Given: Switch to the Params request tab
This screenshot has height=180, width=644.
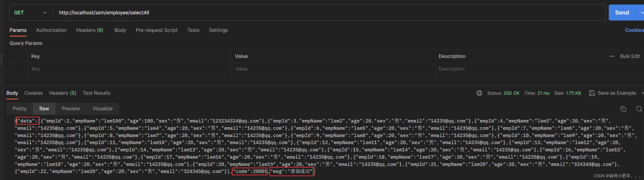Looking at the screenshot, I should [18, 30].
